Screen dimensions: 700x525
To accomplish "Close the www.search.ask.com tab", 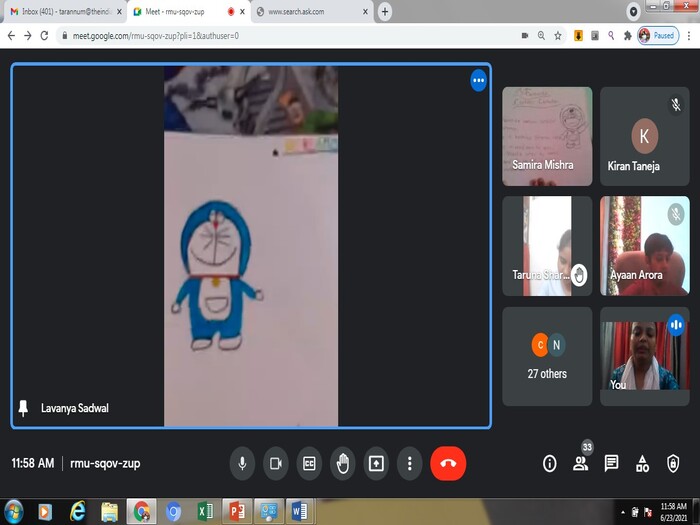I will tap(365, 12).
